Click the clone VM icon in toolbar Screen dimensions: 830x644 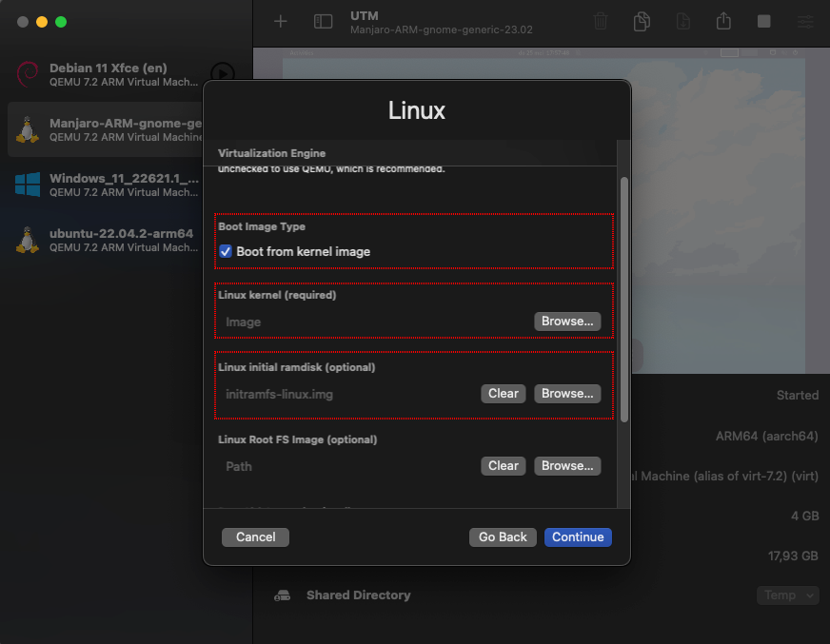click(642, 21)
